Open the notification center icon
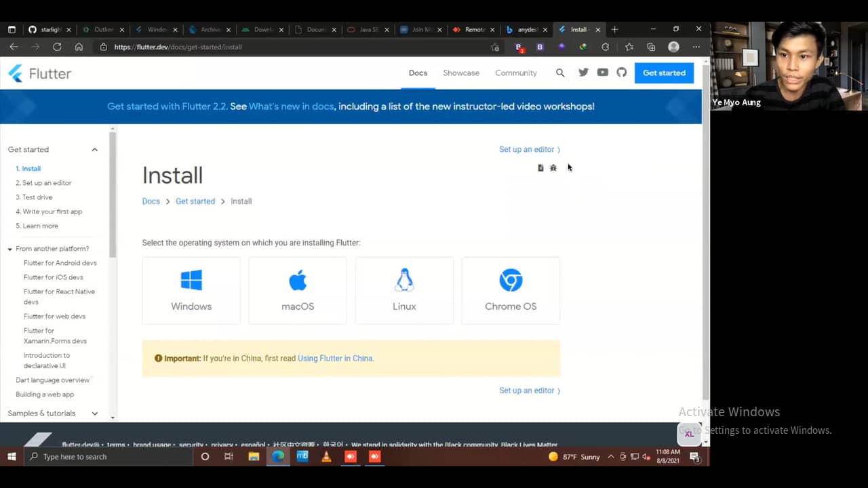Viewport: 868px width, 488px height. (x=694, y=457)
